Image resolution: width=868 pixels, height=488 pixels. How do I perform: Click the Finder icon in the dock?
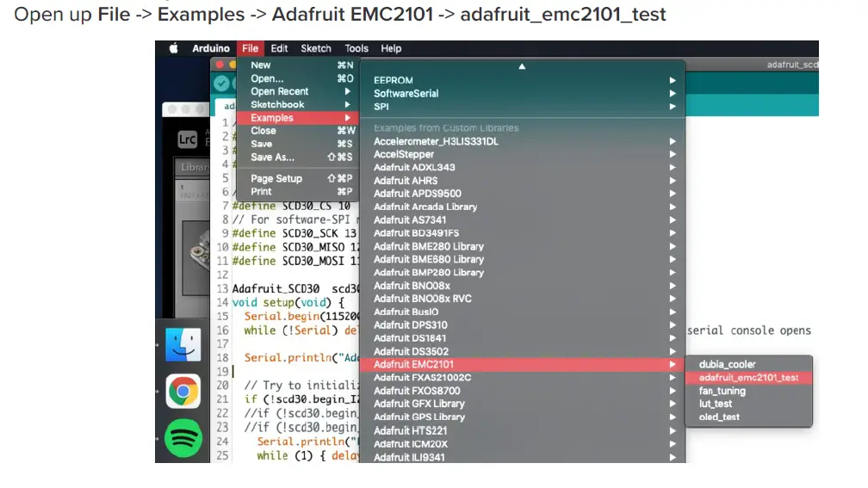pos(183,344)
